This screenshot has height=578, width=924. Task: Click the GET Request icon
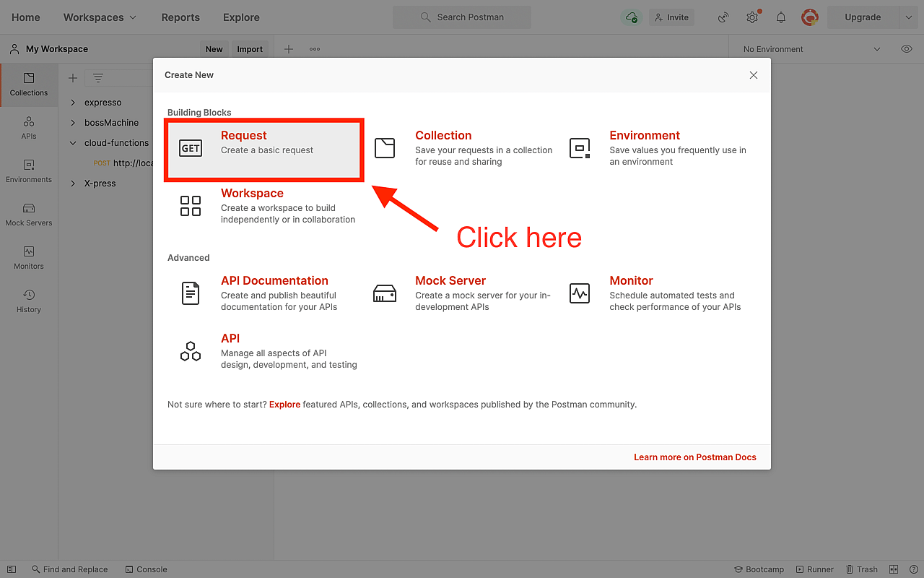[x=191, y=148]
